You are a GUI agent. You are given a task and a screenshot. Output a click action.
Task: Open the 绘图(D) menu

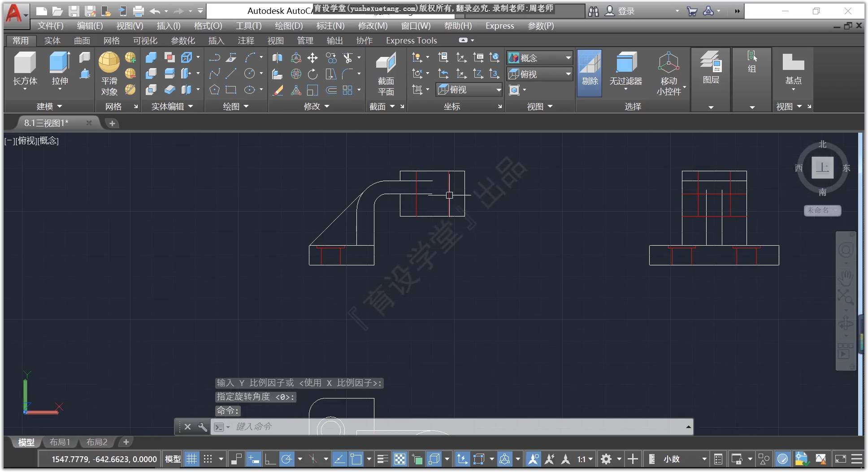(289, 26)
